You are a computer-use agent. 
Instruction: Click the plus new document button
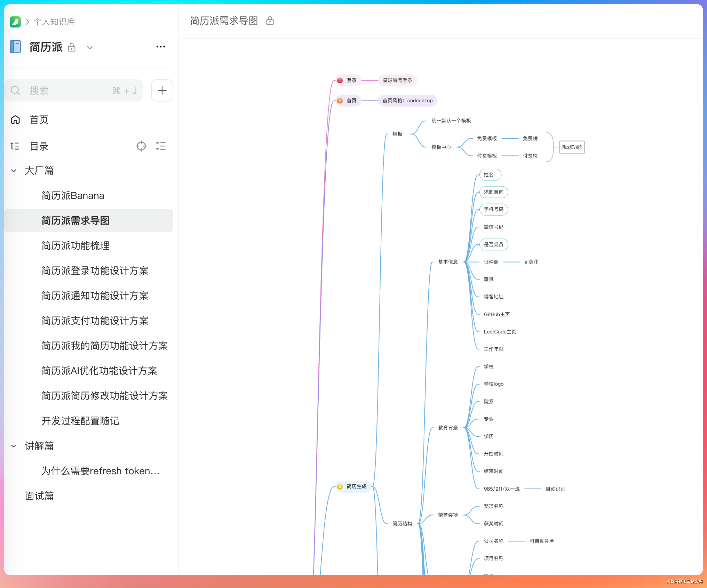pos(162,90)
